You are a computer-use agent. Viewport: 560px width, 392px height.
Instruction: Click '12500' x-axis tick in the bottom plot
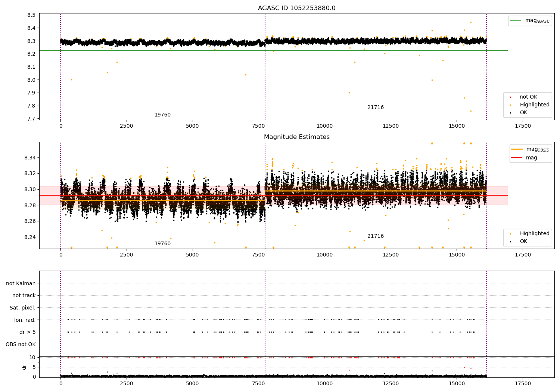pos(391,384)
